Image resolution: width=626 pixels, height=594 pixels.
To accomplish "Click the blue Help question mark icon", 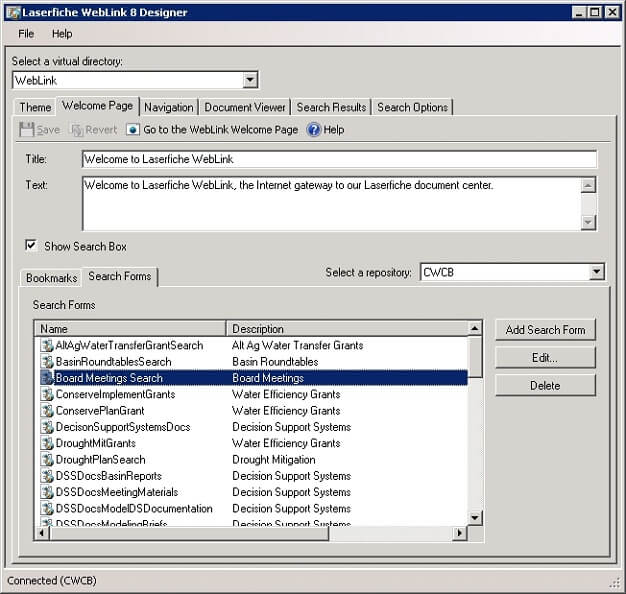I will (x=314, y=130).
